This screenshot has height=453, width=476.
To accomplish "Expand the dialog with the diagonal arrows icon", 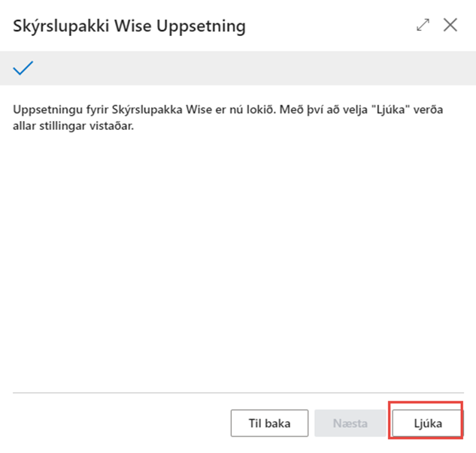I will tap(423, 25).
